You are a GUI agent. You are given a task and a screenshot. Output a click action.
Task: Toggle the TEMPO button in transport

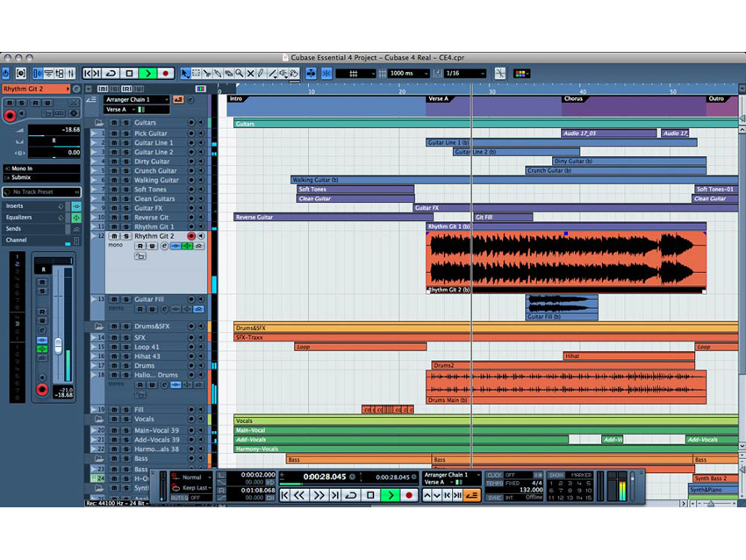tap(494, 483)
